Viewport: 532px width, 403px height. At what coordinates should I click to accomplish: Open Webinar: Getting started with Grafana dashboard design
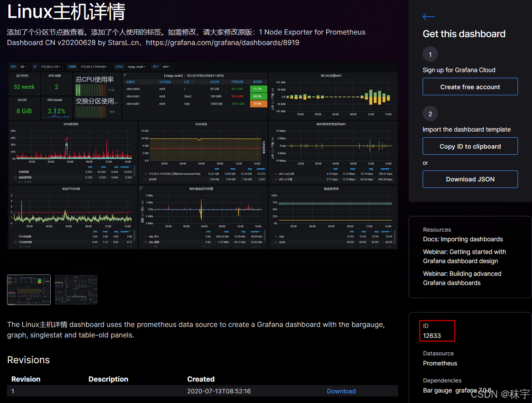point(464,256)
